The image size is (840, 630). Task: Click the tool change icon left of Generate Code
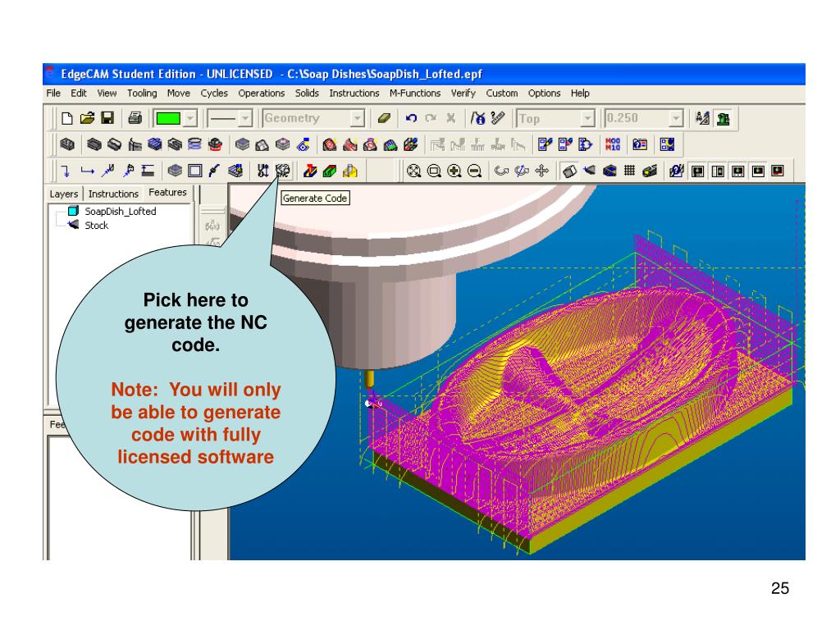(x=262, y=171)
